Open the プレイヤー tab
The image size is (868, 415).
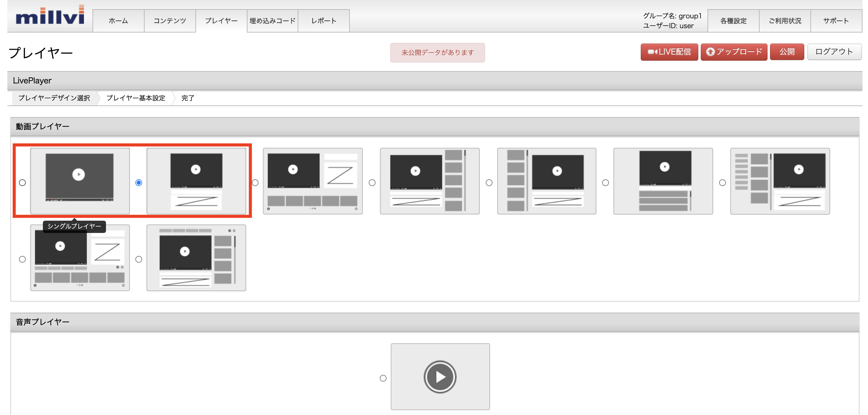pyautogui.click(x=221, y=21)
